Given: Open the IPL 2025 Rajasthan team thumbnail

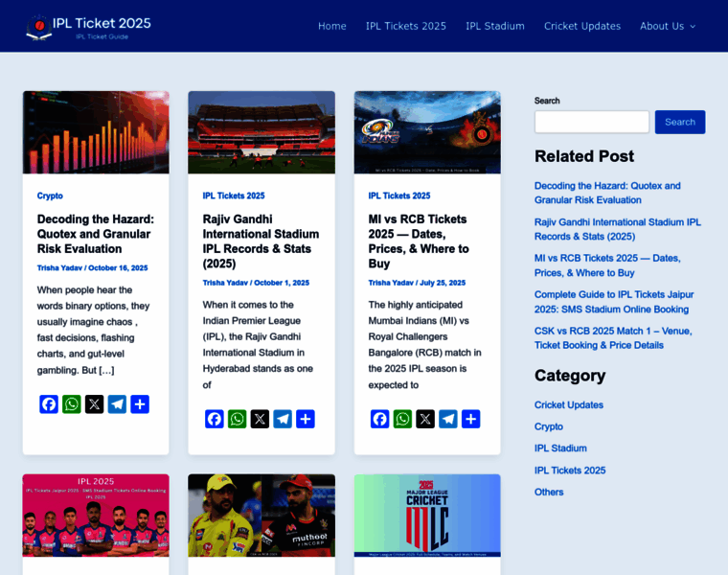Looking at the screenshot, I should 96,515.
